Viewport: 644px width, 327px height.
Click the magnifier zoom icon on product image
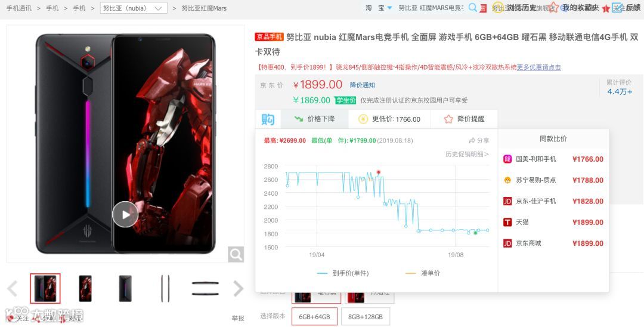pyautogui.click(x=236, y=255)
